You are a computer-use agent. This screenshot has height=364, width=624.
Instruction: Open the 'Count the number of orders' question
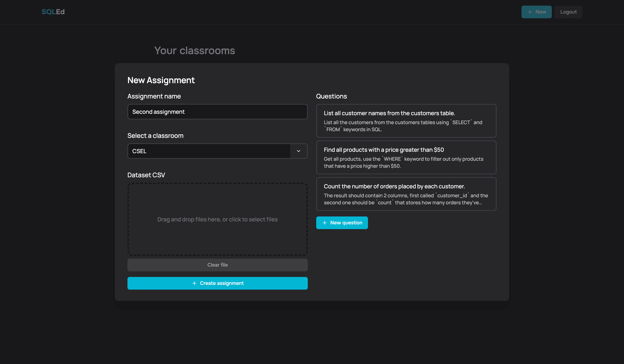pyautogui.click(x=406, y=194)
